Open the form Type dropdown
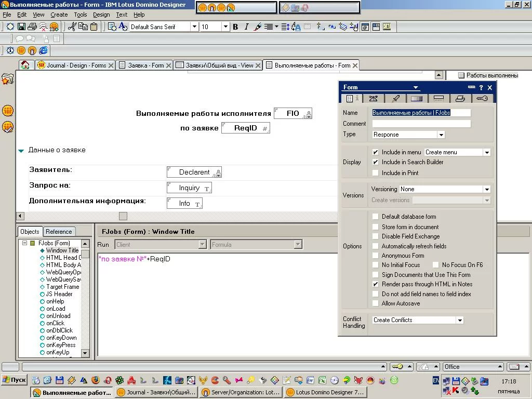The height and width of the screenshot is (399, 532). click(x=441, y=135)
